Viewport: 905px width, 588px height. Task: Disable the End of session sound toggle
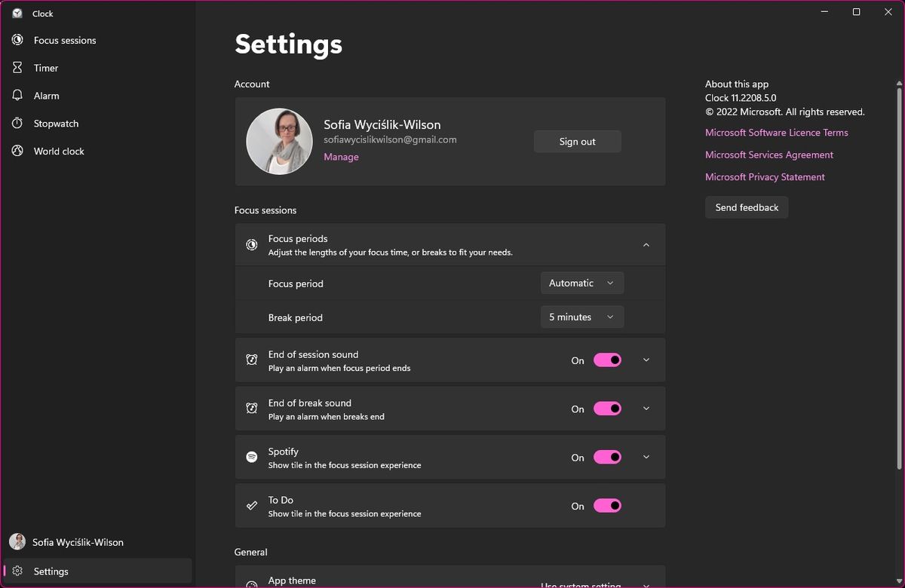[x=608, y=360]
